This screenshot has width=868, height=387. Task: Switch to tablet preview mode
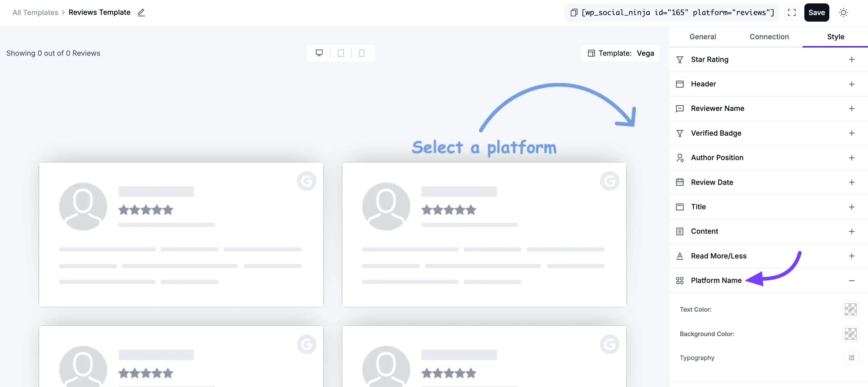pos(340,53)
